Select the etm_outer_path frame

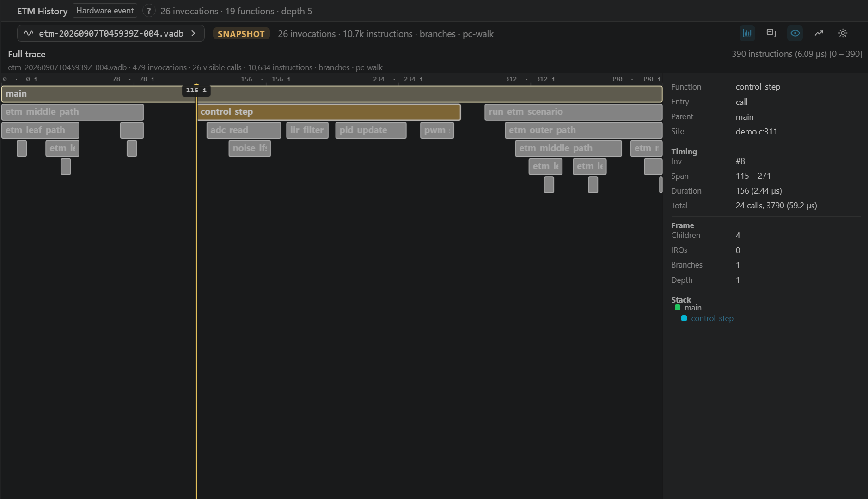click(583, 130)
